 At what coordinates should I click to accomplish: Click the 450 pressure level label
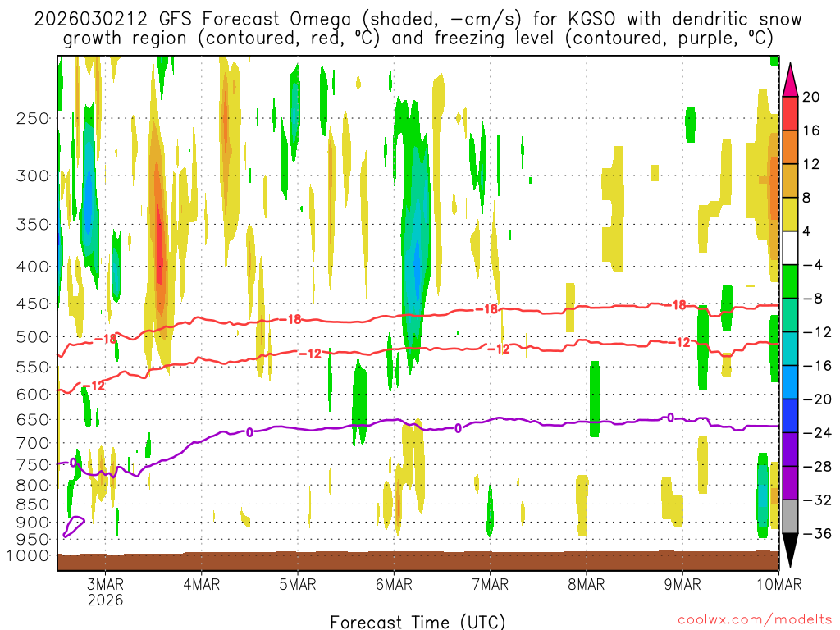(x=33, y=304)
